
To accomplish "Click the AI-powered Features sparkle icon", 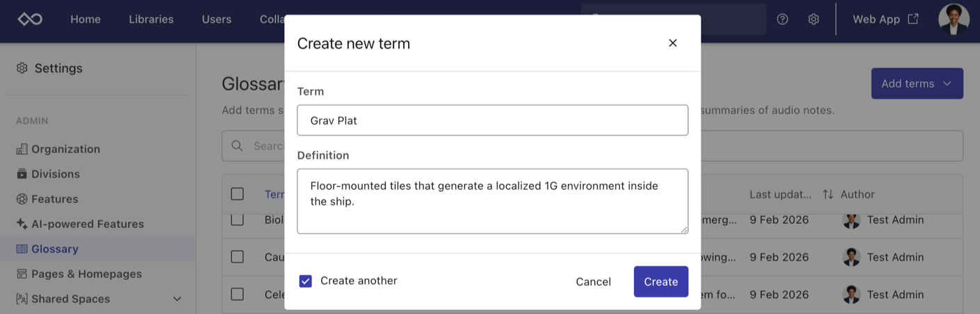I will pos(22,224).
